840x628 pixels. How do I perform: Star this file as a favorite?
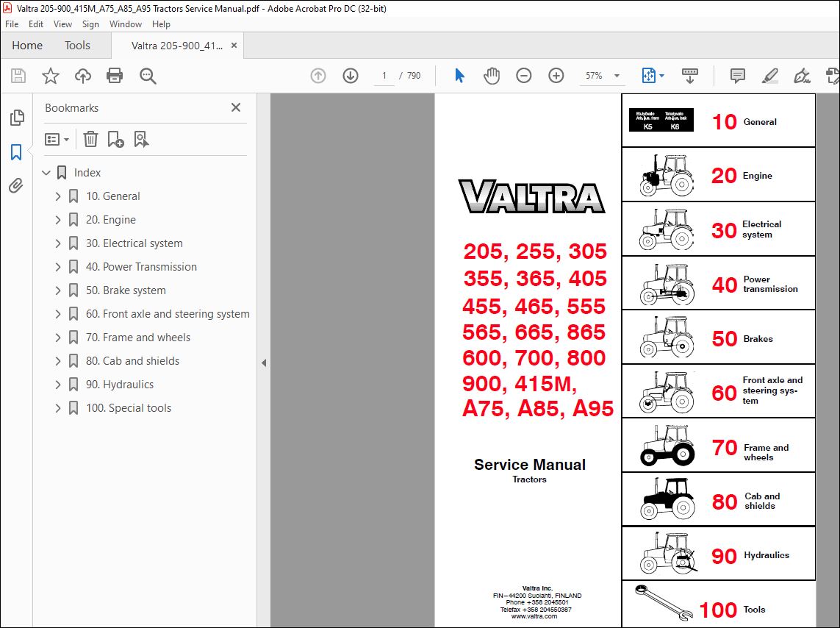[x=51, y=76]
